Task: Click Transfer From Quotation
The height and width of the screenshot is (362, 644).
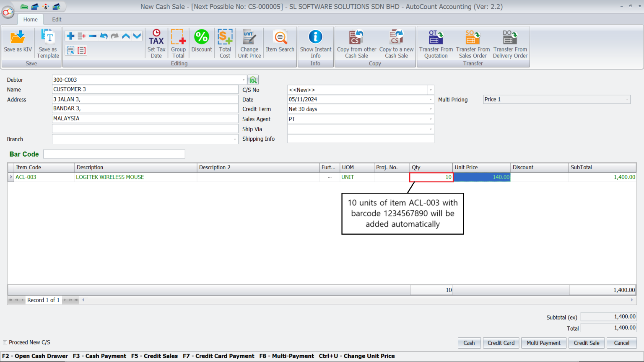Action: point(436,42)
